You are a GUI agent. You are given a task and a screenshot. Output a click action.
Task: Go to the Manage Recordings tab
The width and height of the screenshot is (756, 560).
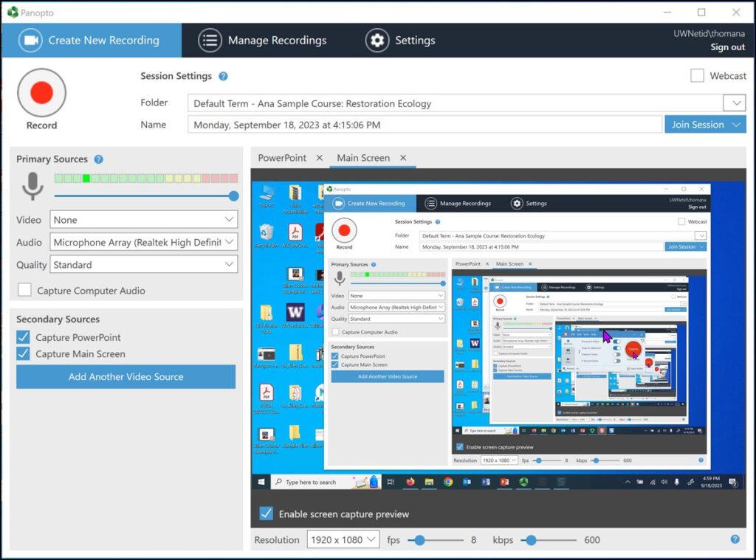263,41
